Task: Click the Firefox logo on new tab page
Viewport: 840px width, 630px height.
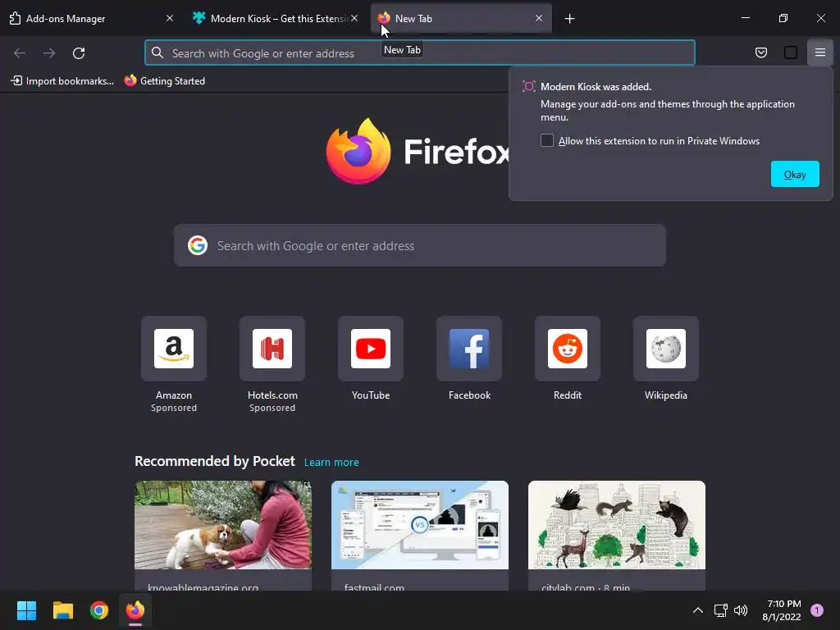Action: (x=358, y=151)
